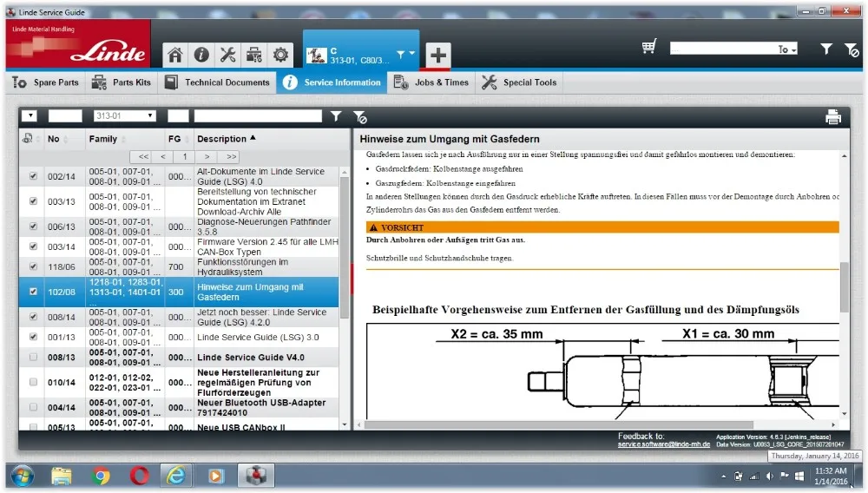Click the list vertical scrollbar thumb

[345, 247]
